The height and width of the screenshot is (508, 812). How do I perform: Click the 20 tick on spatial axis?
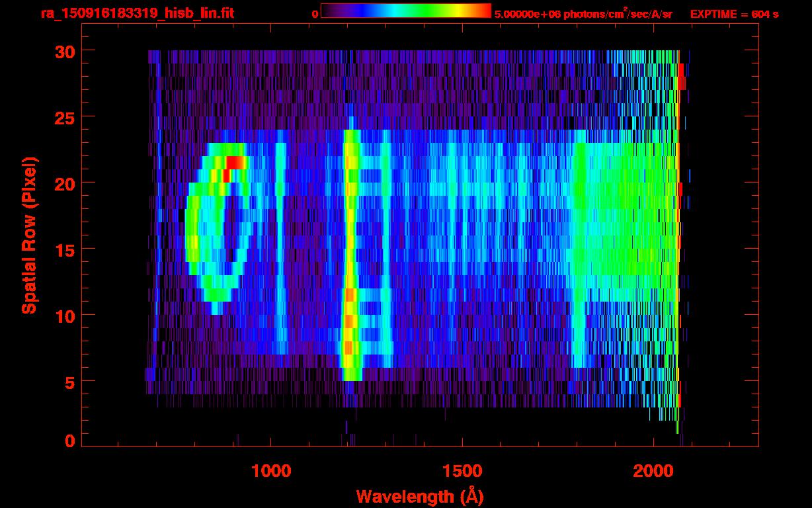(65, 183)
